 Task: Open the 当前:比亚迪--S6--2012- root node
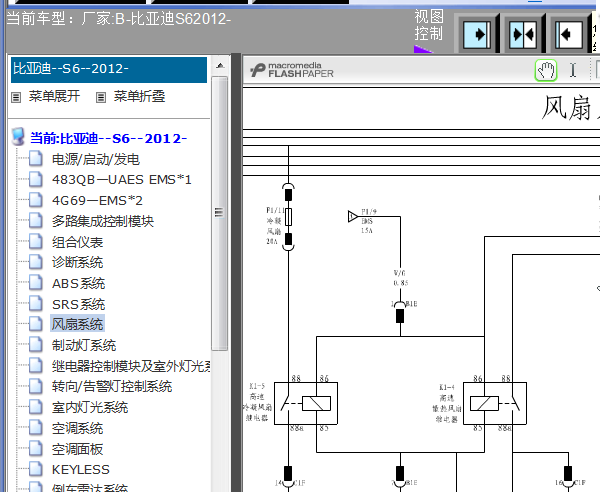108,138
